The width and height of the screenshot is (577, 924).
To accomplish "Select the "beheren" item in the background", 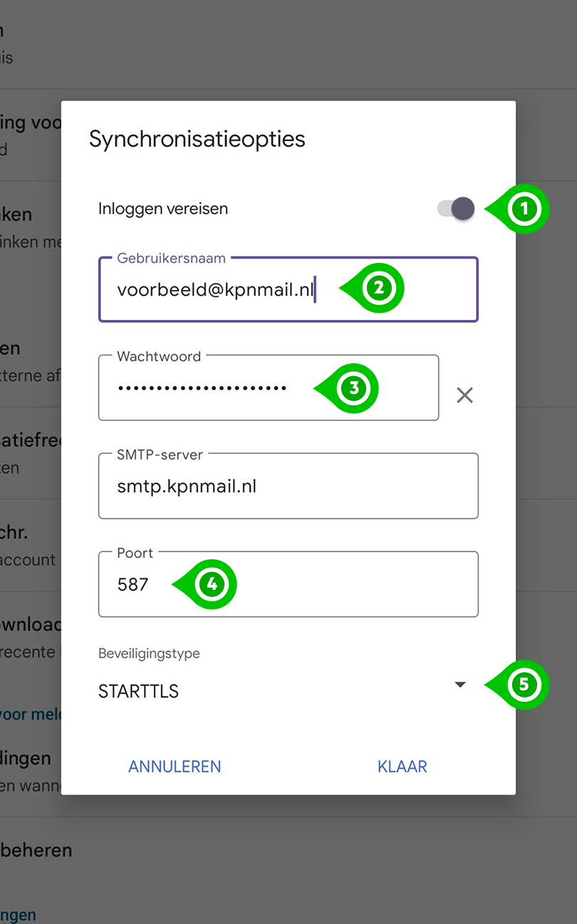I will click(x=36, y=850).
